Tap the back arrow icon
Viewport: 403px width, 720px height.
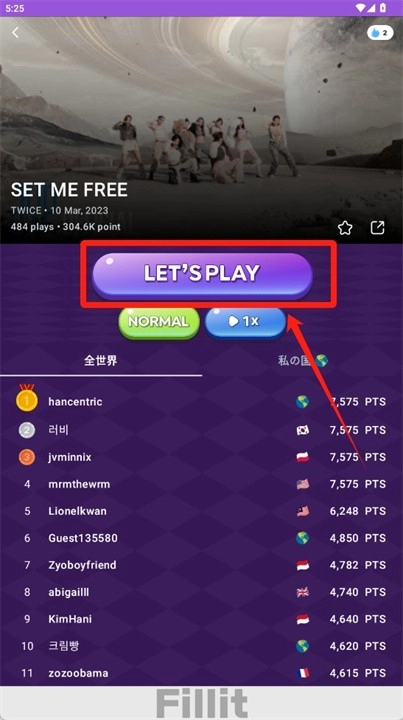point(16,33)
